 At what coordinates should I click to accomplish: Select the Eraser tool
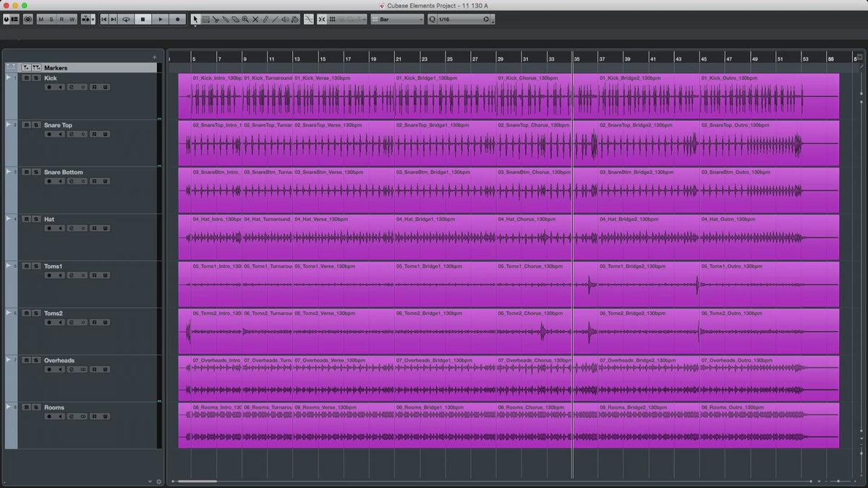pyautogui.click(x=236, y=20)
